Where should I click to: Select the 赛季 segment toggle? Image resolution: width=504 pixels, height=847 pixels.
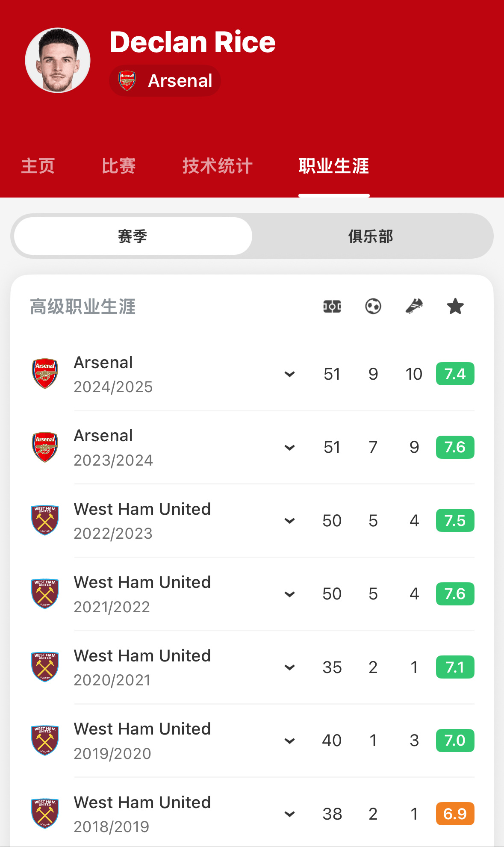tap(133, 236)
